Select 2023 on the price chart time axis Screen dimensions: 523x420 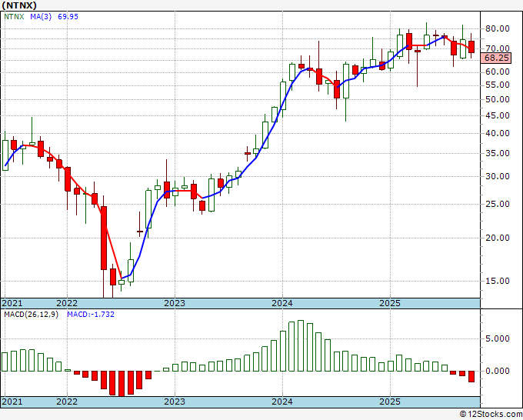point(175,303)
